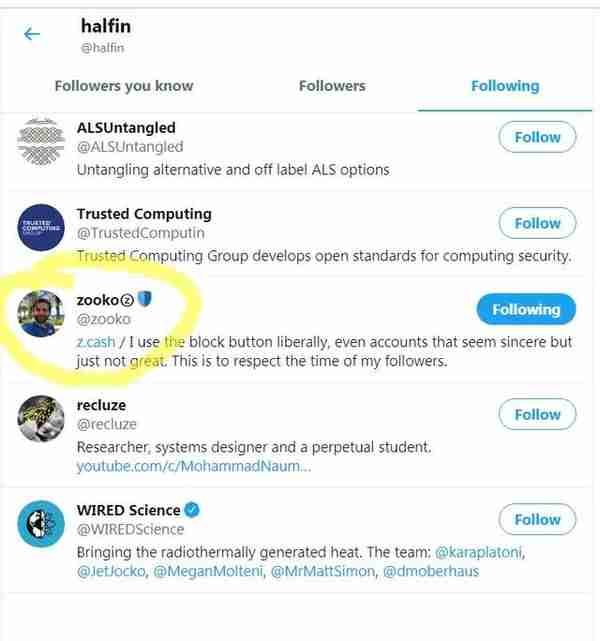Switch to Followers you know tab
This screenshot has width=600, height=641.
124,86
